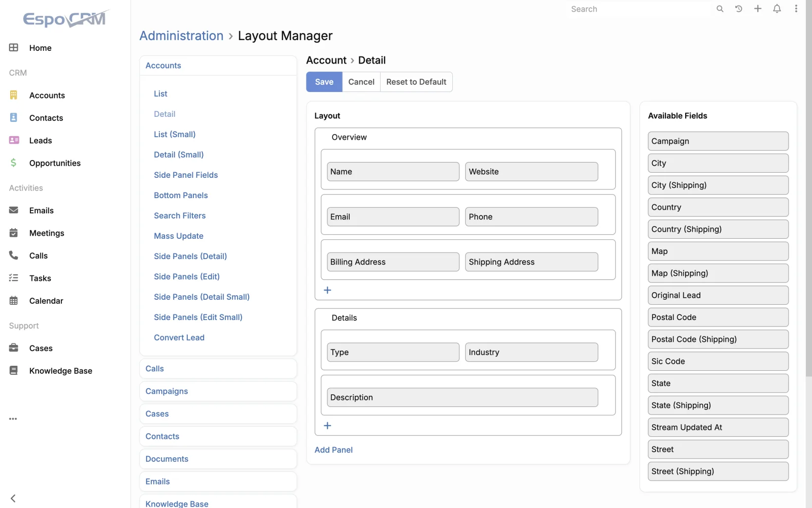
Task: Open the Search Filters layout
Action: pos(180,215)
